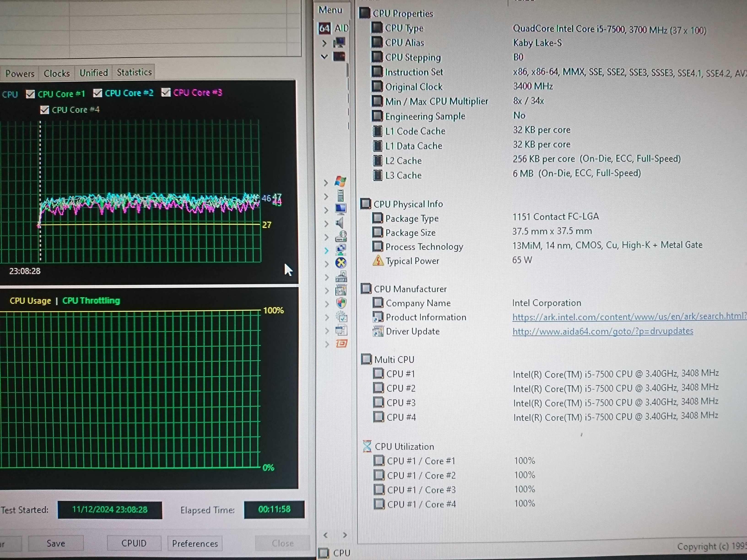Image resolution: width=747 pixels, height=560 pixels.
Task: Select the Network icon in tree
Action: 341,250
